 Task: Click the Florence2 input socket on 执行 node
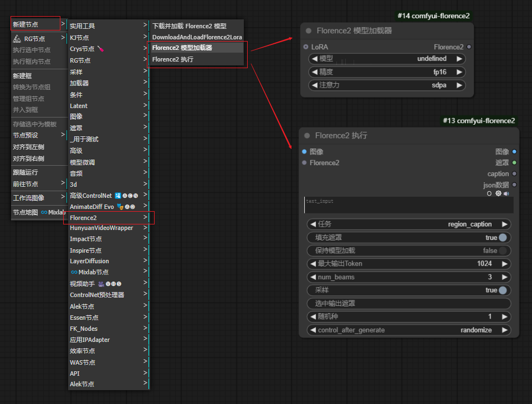[304, 163]
